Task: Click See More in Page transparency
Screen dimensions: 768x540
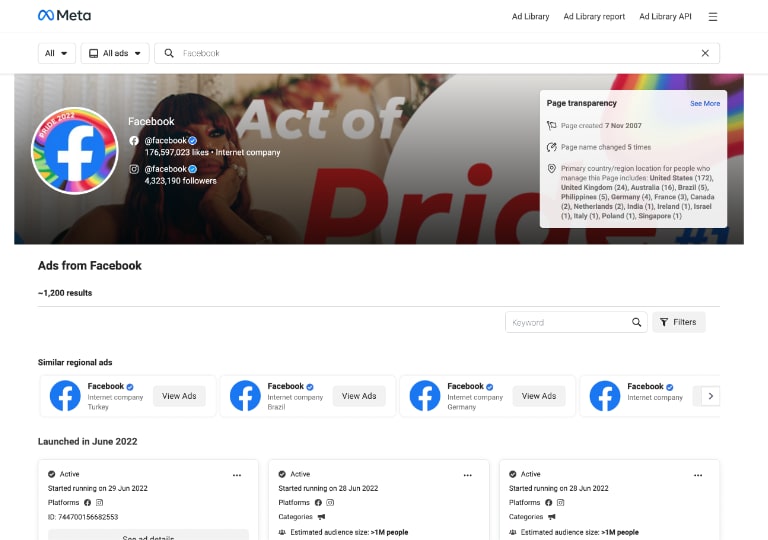Action: click(705, 103)
